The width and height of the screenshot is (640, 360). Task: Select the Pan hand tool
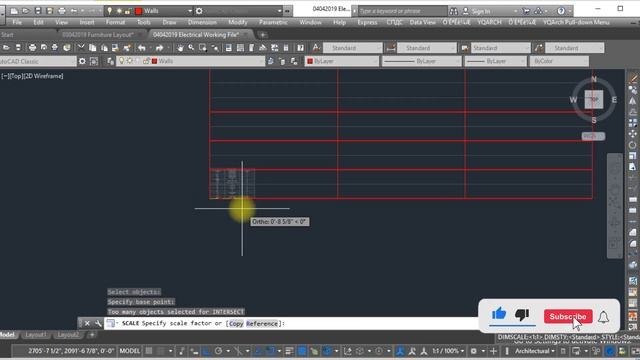click(180, 48)
